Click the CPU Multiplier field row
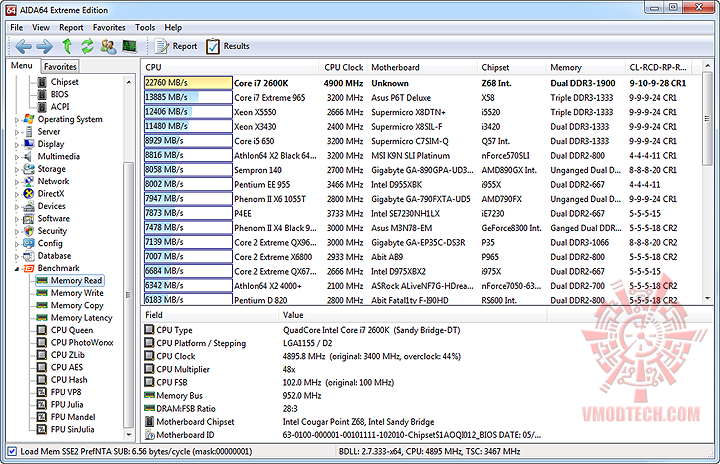Image resolution: width=720 pixels, height=464 pixels. click(344, 369)
